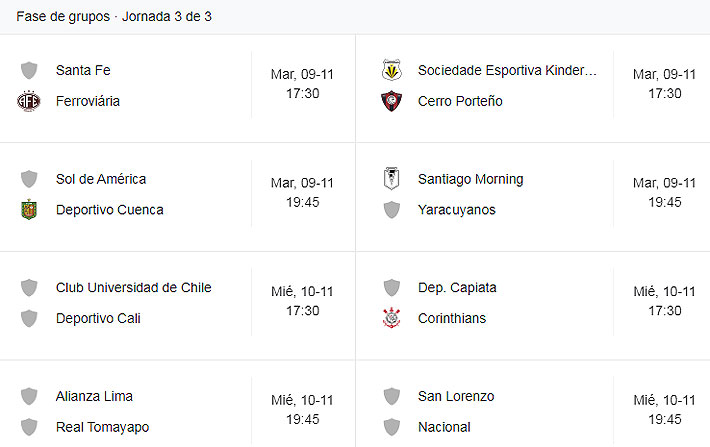Click the Yaracuyanos placeholder shield icon

pos(391,210)
